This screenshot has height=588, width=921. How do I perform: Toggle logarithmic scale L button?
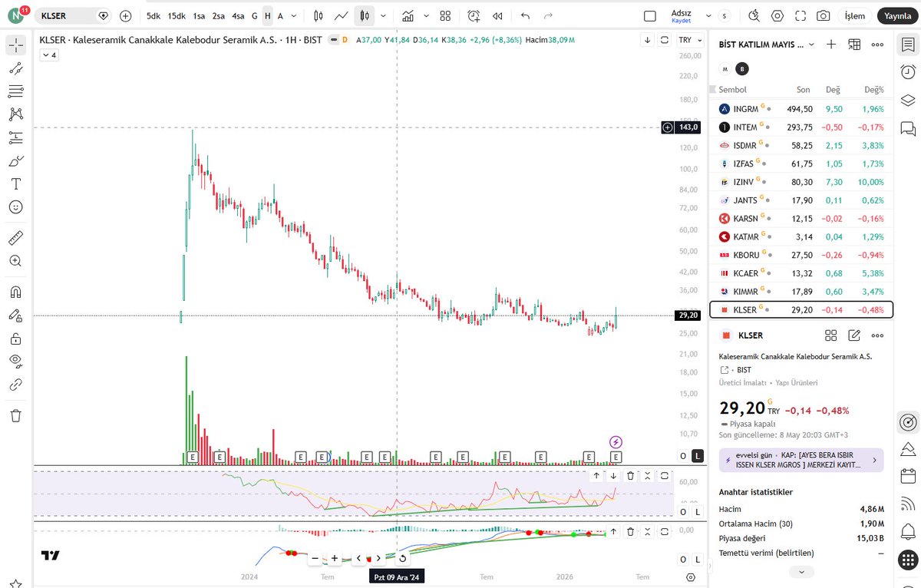(698, 456)
